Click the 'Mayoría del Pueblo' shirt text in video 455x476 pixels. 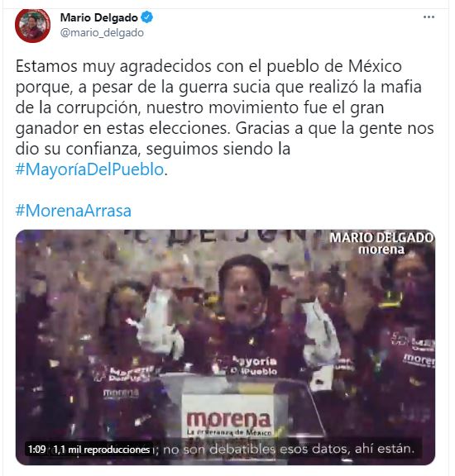pos(254,366)
